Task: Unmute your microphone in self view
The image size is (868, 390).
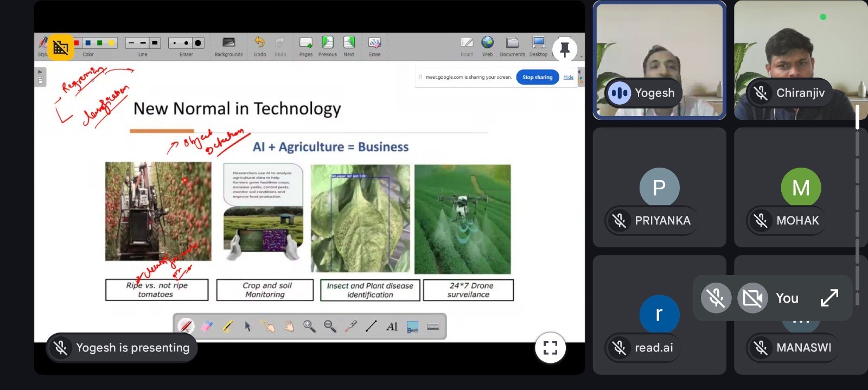Action: tap(716, 298)
